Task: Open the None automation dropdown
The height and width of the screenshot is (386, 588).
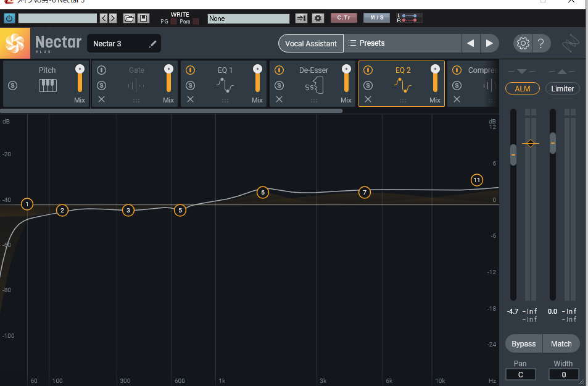Action: tap(249, 19)
